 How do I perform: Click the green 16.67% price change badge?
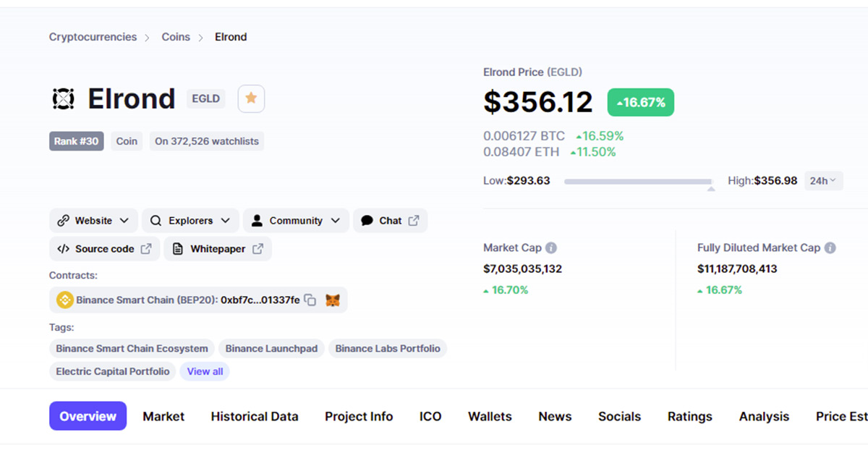tap(641, 102)
